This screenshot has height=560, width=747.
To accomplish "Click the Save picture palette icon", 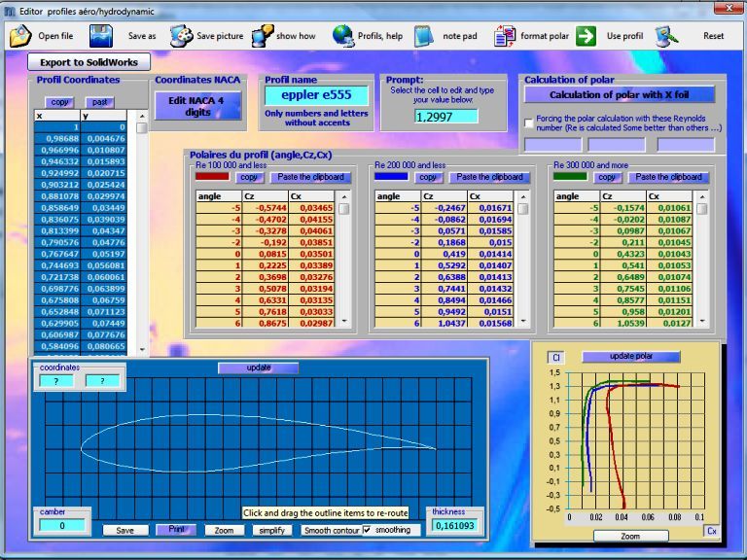I will [182, 36].
